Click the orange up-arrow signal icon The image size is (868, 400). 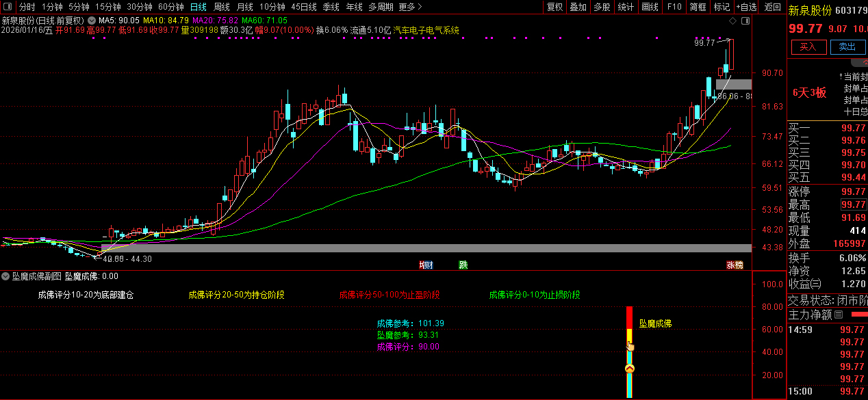click(630, 369)
